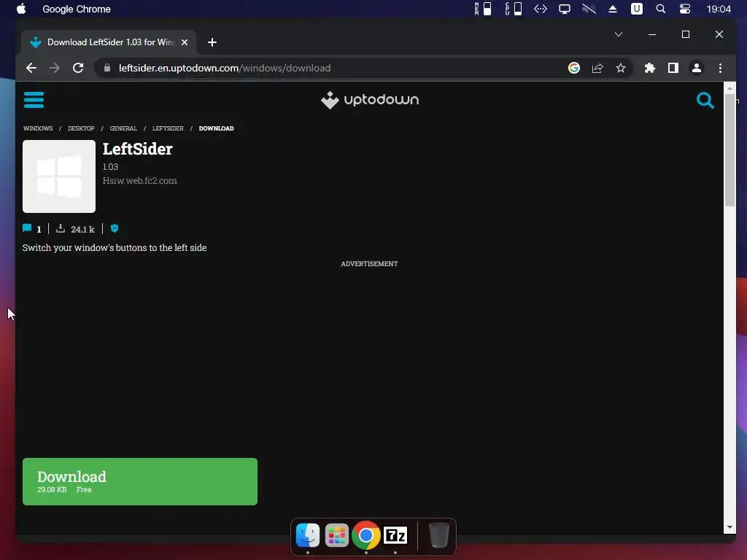Open a new tab with the plus button
747x560 pixels.
click(212, 42)
